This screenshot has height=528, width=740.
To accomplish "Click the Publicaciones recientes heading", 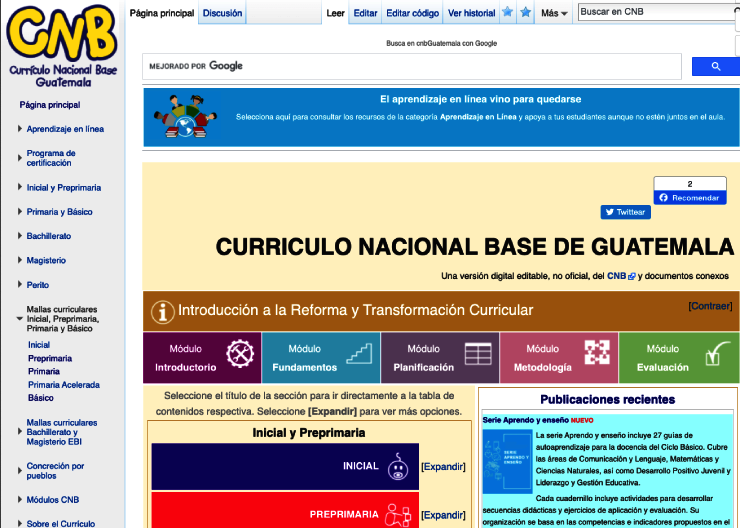I will coord(607,400).
